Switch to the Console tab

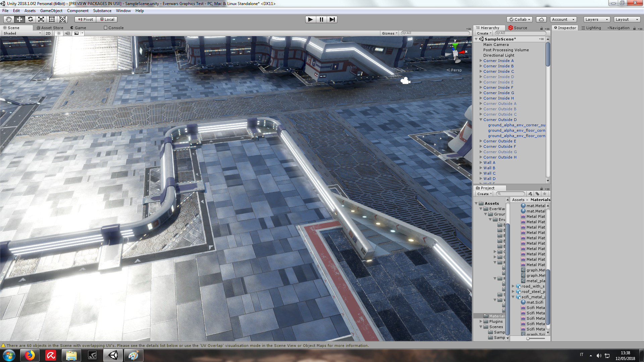pos(114,28)
